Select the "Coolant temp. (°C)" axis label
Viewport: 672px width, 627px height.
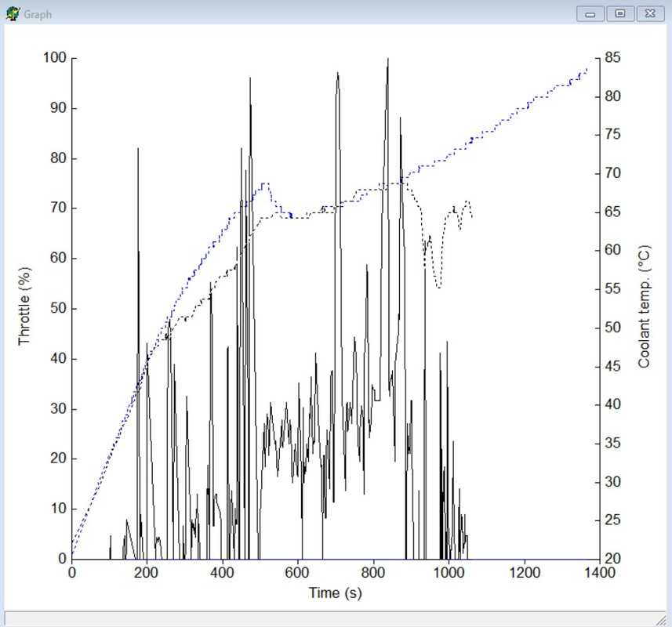pyautogui.click(x=644, y=306)
